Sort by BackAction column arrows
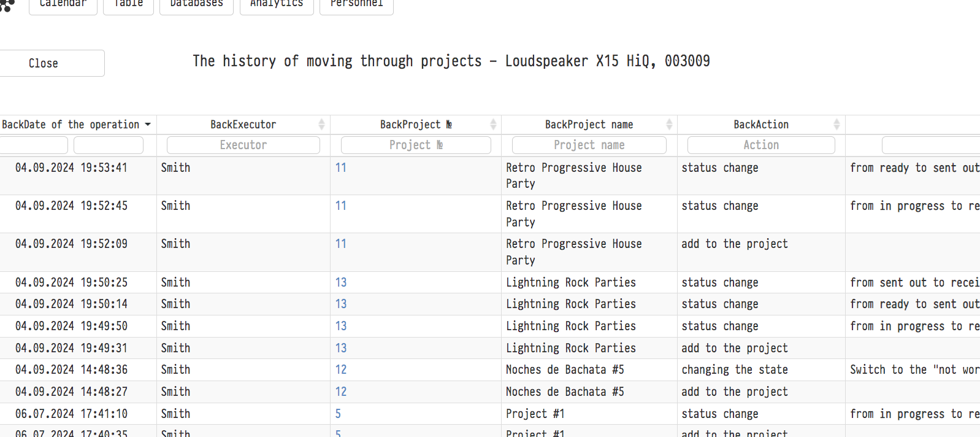The image size is (980, 437). 836,125
